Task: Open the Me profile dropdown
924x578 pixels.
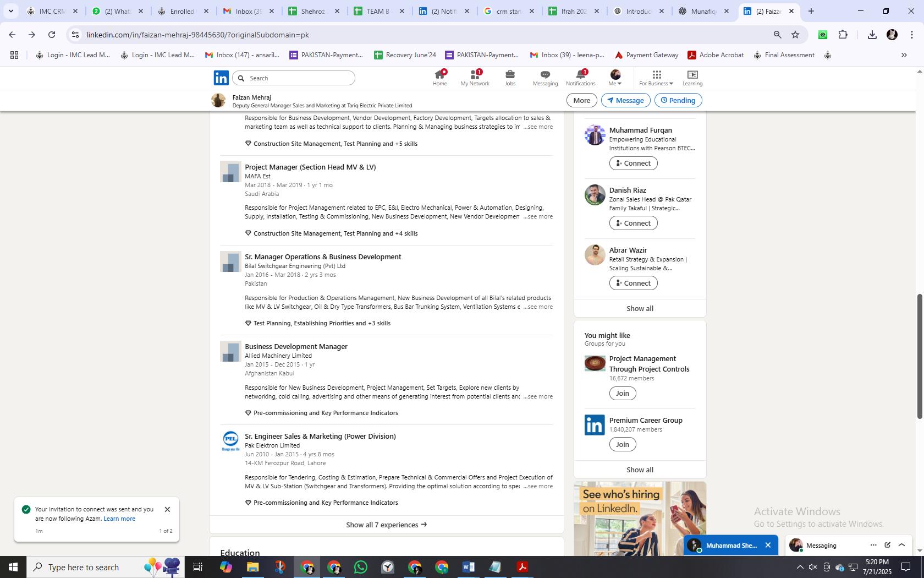Action: click(x=615, y=78)
